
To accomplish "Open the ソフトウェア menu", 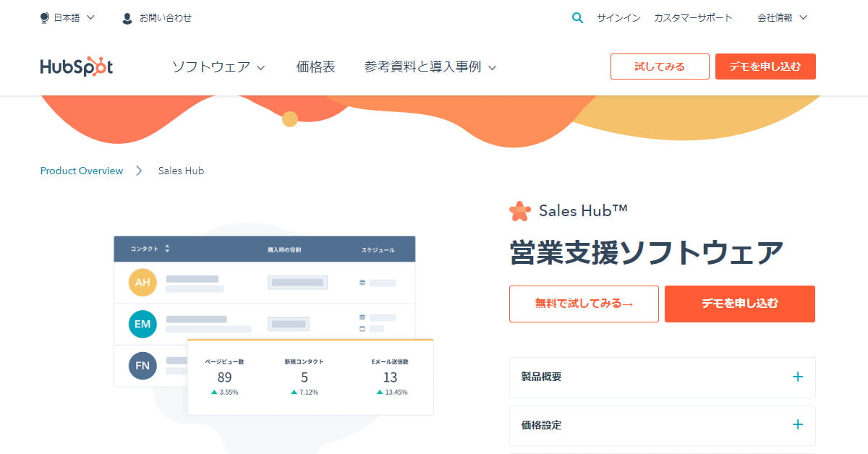I will point(218,67).
